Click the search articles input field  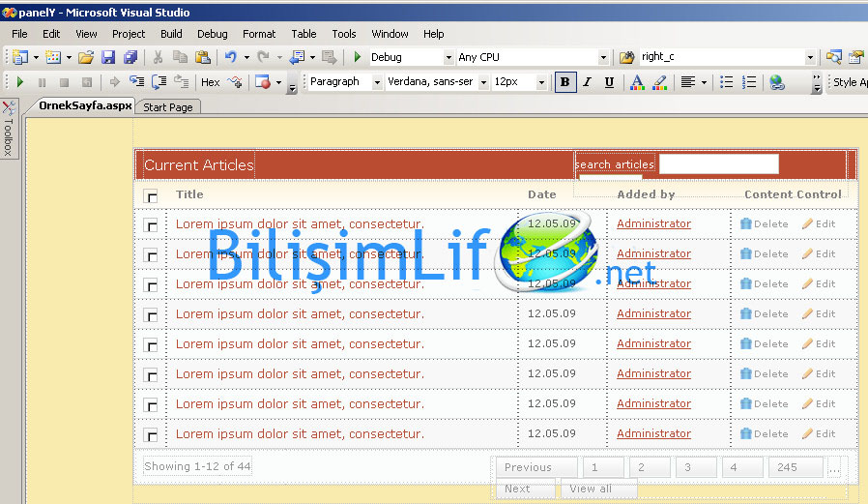(718, 163)
